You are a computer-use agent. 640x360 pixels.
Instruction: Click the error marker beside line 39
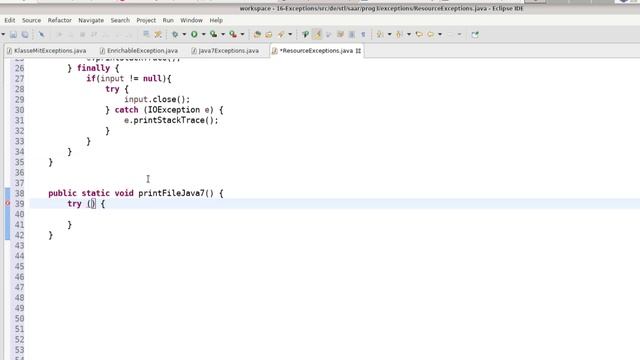pos(7,203)
